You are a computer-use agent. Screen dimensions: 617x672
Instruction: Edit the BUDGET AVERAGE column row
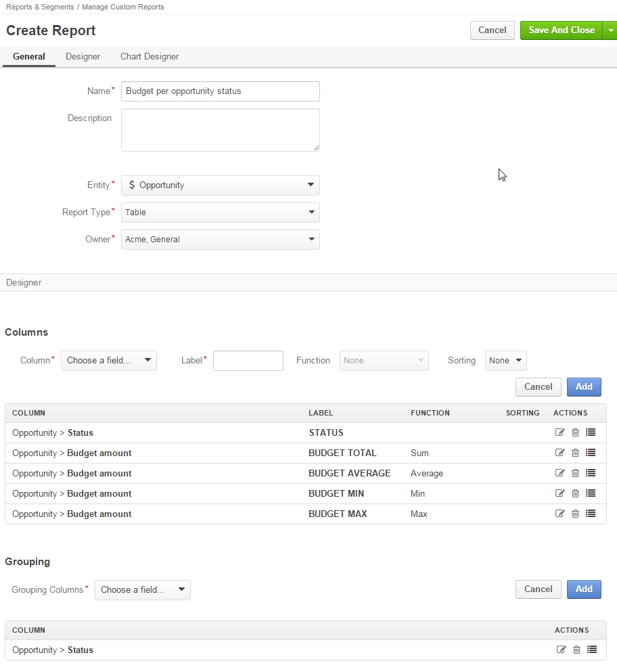[x=559, y=473]
